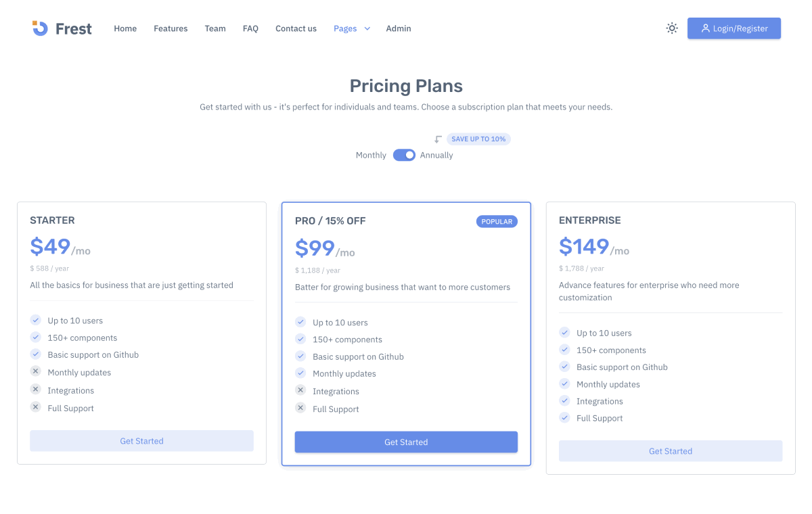Image resolution: width=812 pixels, height=514 pixels.
Task: Click the SAVE UP TO 10% pill
Action: (478, 139)
